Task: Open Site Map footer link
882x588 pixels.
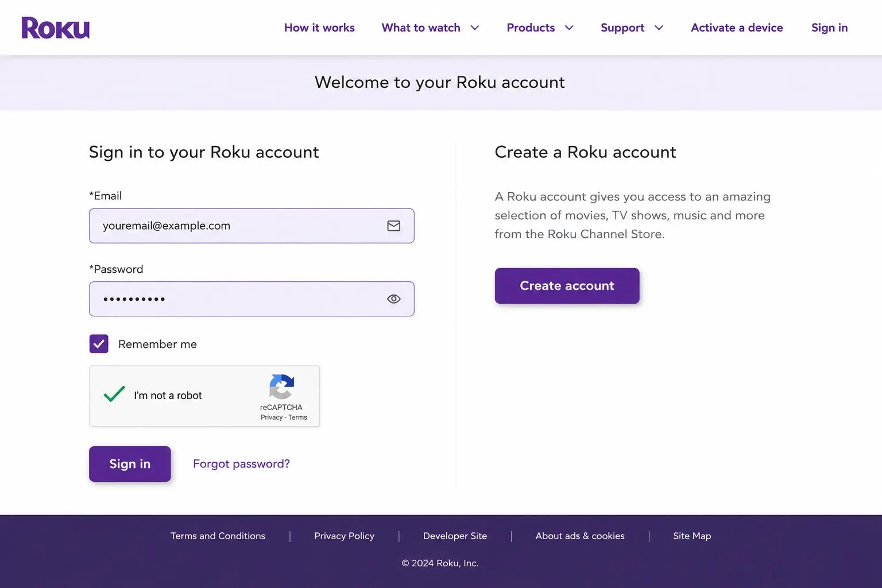Action: (x=692, y=536)
